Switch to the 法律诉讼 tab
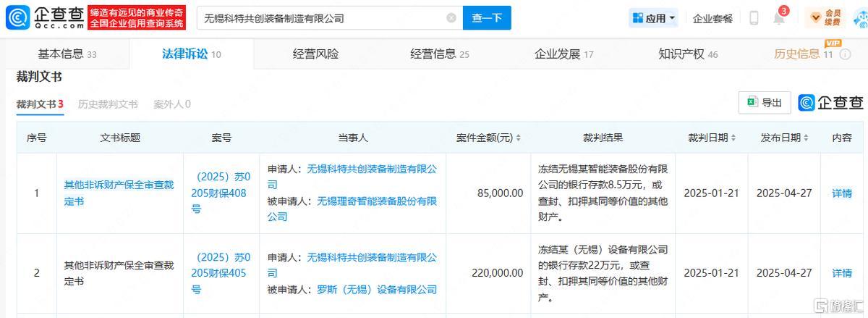Image resolution: width=868 pixels, height=318 pixels. pyautogui.click(x=192, y=54)
